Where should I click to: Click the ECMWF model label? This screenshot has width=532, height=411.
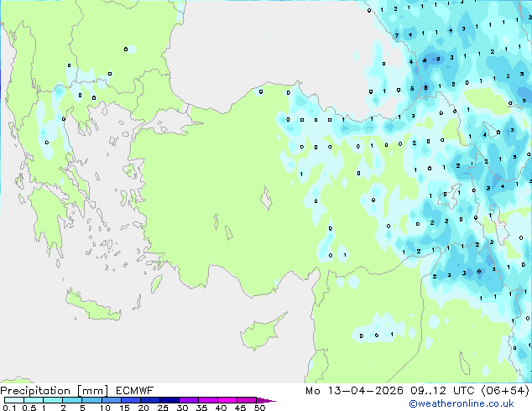click(135, 391)
